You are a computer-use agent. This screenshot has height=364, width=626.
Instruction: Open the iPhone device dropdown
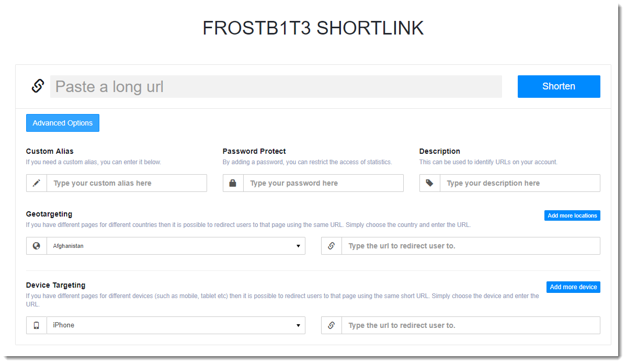[176, 325]
